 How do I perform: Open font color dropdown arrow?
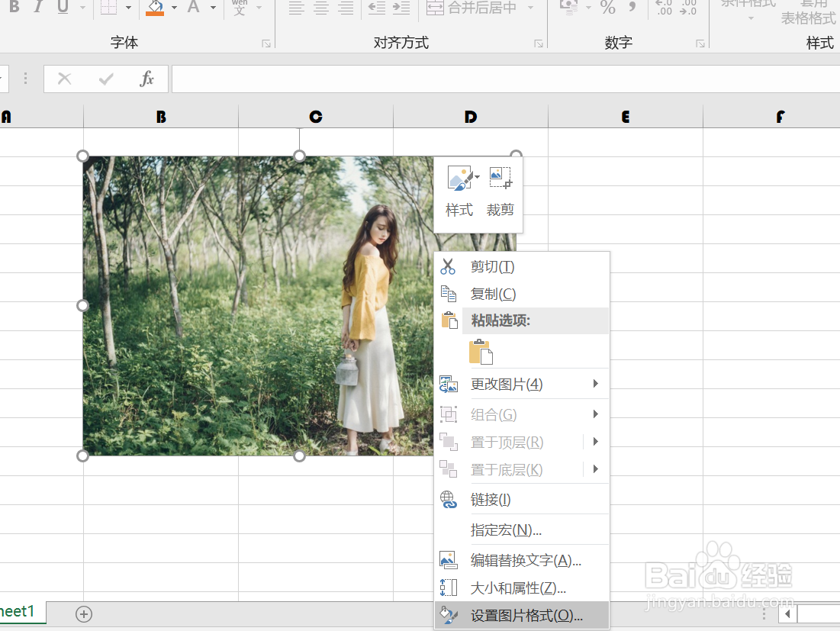point(213,8)
